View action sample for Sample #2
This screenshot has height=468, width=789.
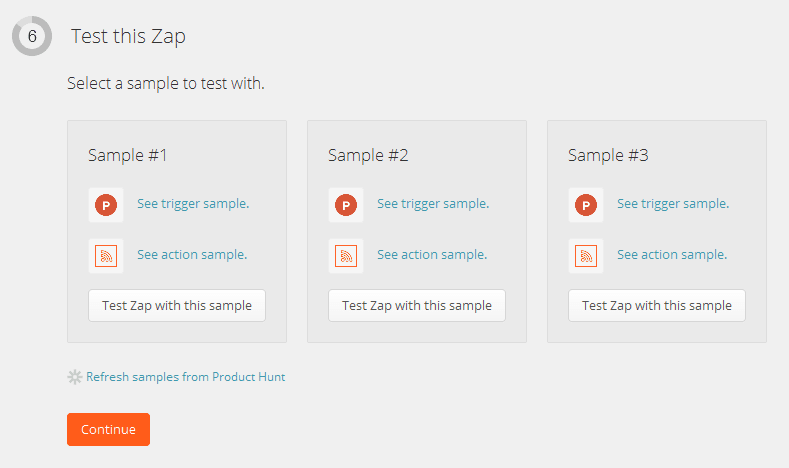(432, 255)
